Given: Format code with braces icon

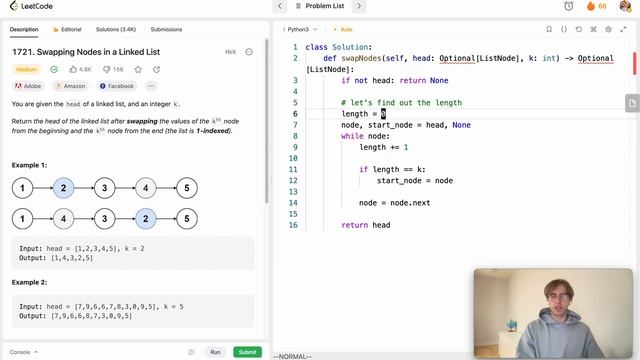Looking at the screenshot, I should point(564,29).
